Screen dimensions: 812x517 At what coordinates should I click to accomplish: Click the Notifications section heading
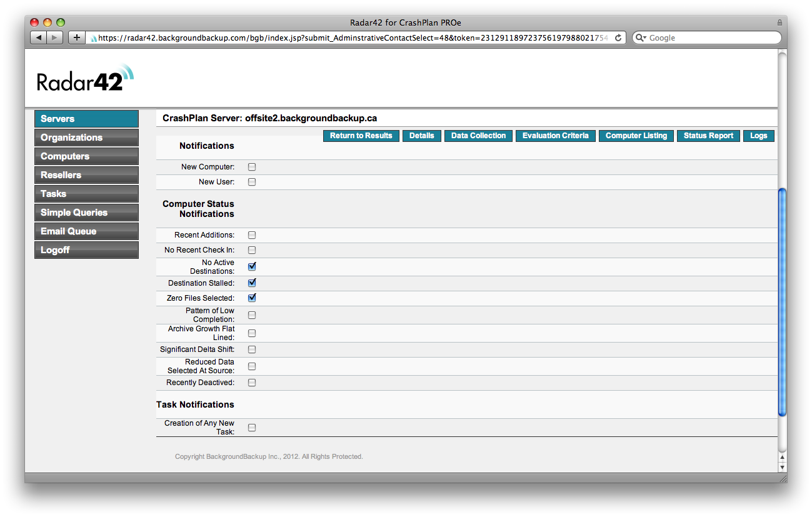click(x=207, y=146)
